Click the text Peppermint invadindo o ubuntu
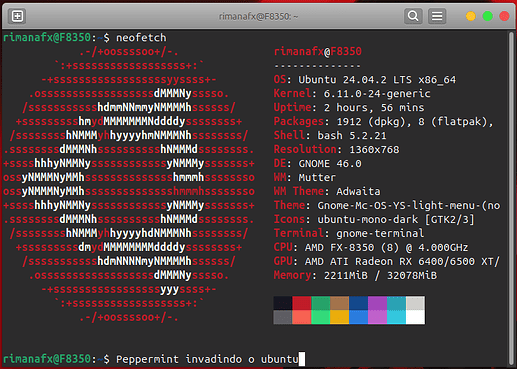The image size is (517, 369). [x=207, y=359]
